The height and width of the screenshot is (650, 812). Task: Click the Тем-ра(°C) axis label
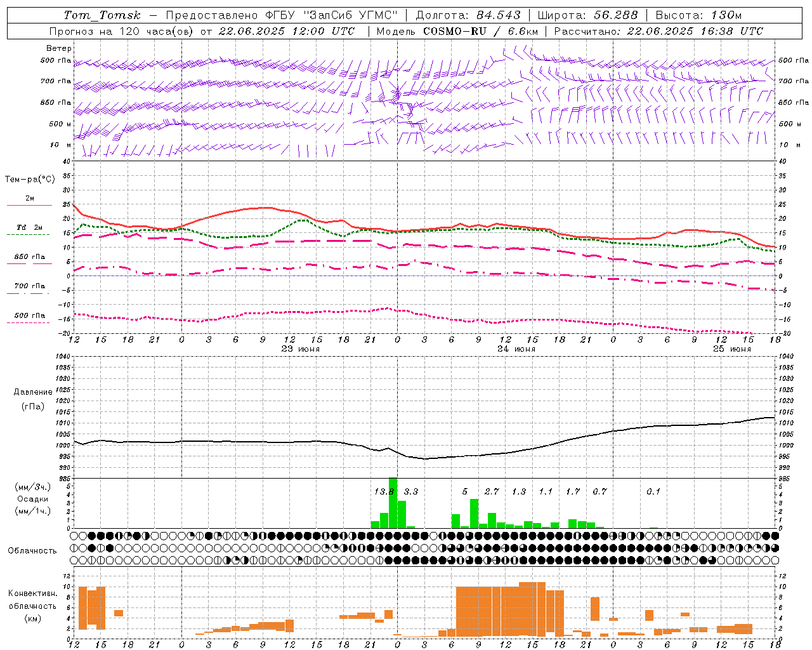30,180
